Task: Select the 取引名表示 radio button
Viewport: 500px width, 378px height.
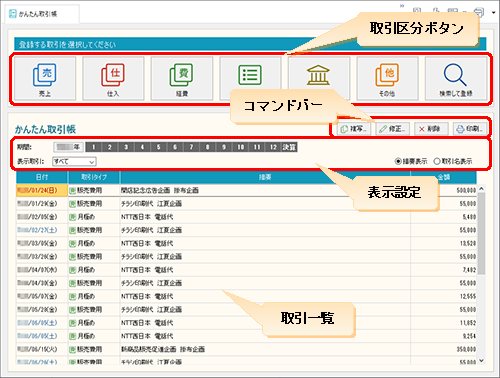Action: (x=437, y=161)
